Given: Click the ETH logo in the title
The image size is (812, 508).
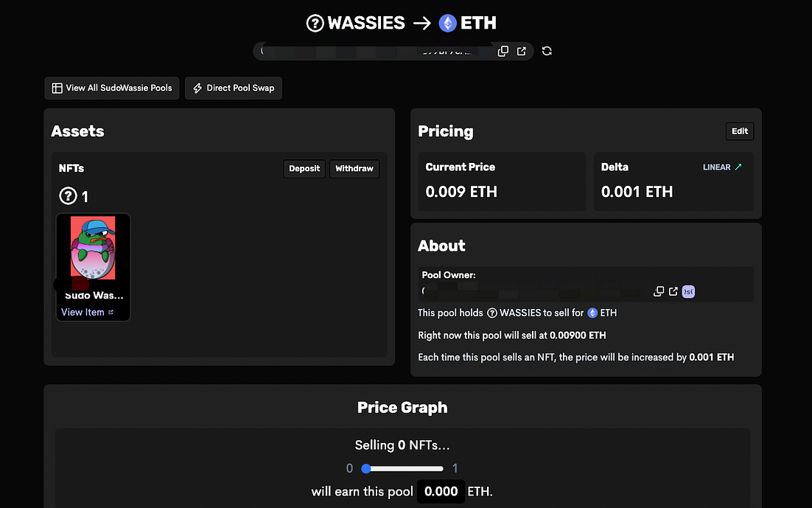Looking at the screenshot, I should (x=447, y=24).
